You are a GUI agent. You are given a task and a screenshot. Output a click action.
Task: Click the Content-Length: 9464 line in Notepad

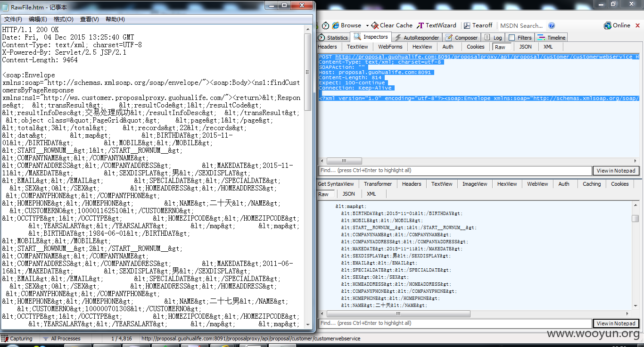pyautogui.click(x=40, y=60)
